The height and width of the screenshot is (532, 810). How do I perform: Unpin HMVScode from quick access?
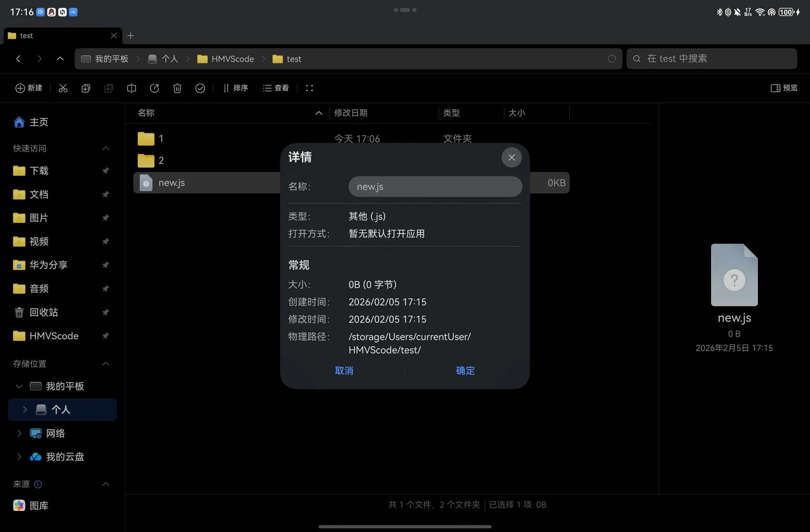tap(106, 336)
